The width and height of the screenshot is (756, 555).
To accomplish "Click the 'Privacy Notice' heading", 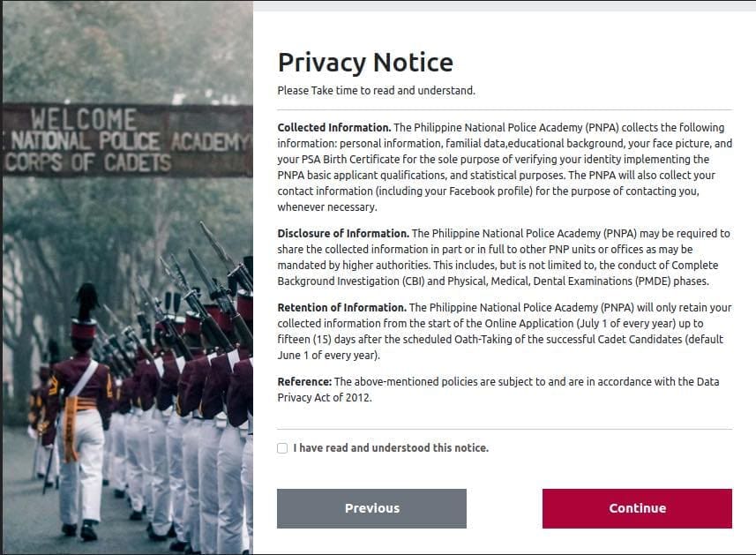I will click(365, 63).
